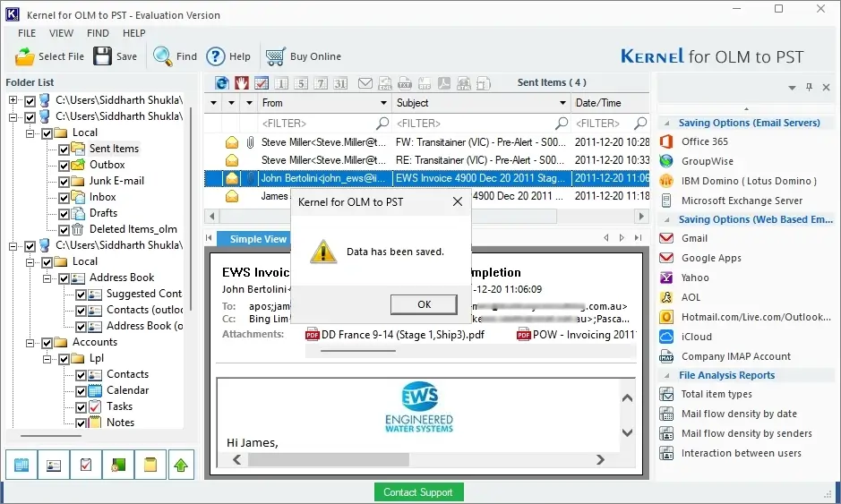Image resolution: width=841 pixels, height=504 pixels.
Task: Open the VIEW menu
Action: [x=61, y=33]
